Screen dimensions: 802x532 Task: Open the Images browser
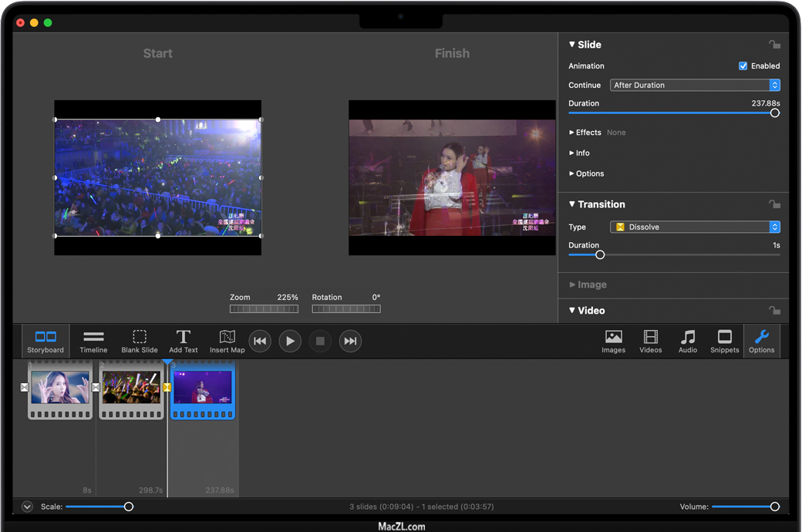click(x=614, y=341)
